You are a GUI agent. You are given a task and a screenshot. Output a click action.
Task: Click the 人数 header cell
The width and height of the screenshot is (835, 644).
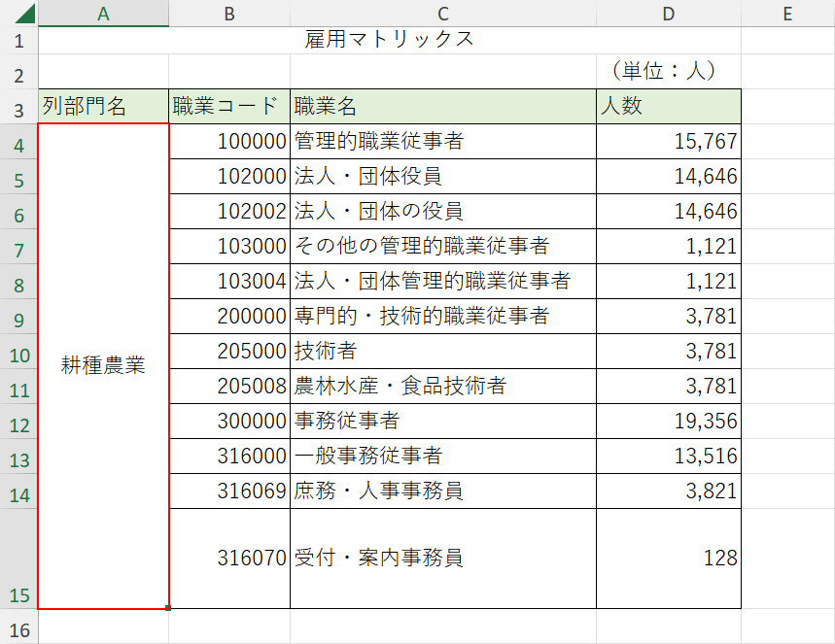[668, 107]
